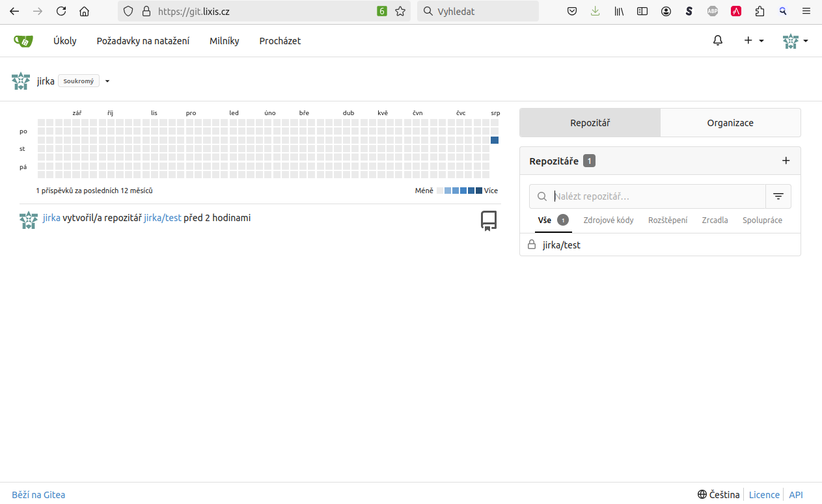The image size is (822, 504).
Task: Open the Firefox hamburger application menu
Action: tap(806, 11)
